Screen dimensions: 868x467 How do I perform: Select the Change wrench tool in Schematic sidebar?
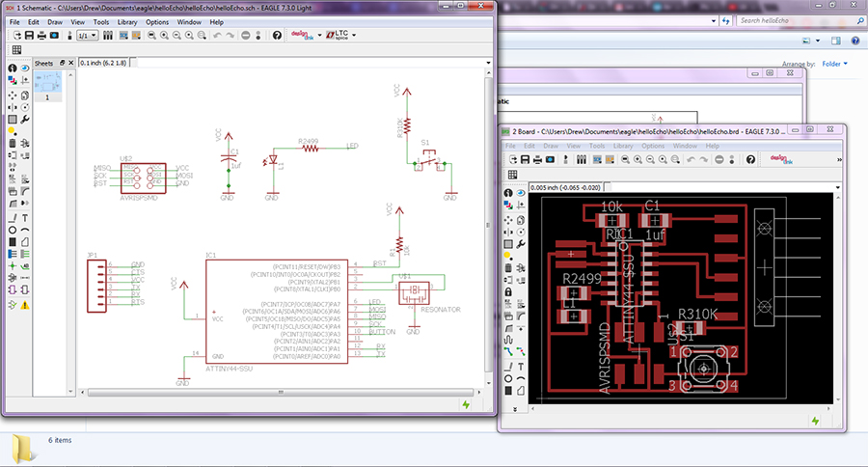(25, 120)
